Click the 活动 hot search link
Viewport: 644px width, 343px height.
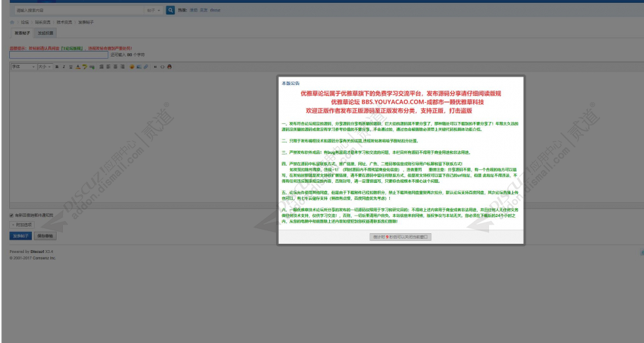click(193, 11)
